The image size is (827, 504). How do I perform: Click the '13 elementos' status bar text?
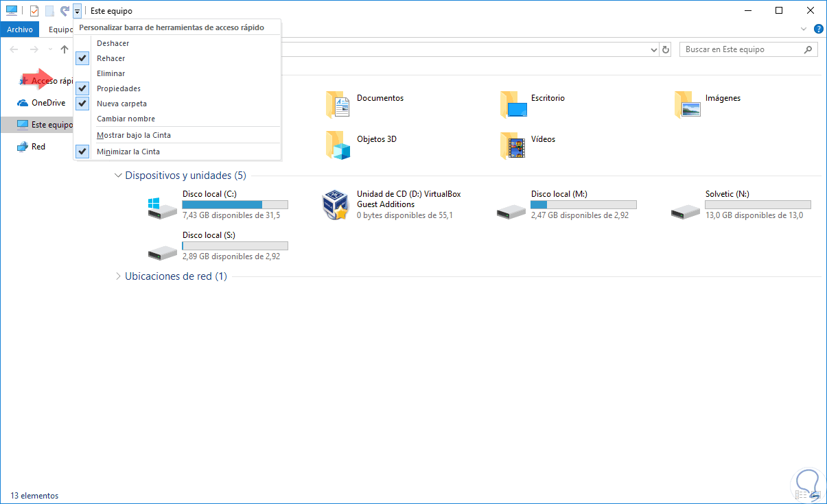pos(34,496)
